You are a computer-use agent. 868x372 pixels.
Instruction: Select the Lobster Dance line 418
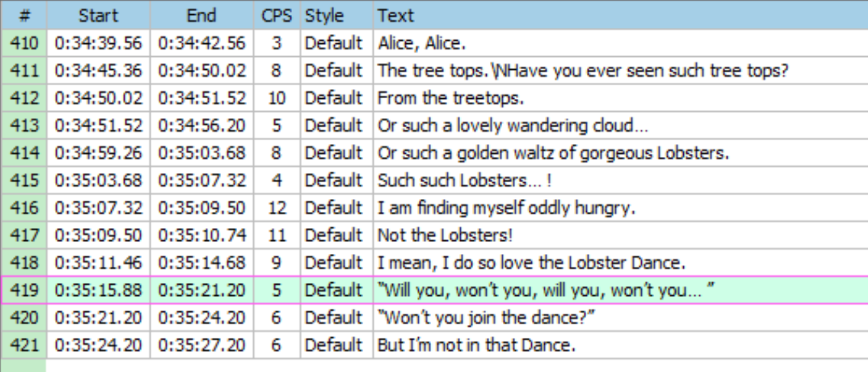click(x=531, y=263)
